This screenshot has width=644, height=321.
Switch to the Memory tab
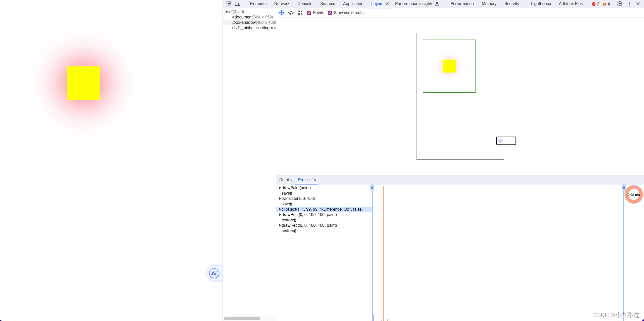[x=489, y=4]
